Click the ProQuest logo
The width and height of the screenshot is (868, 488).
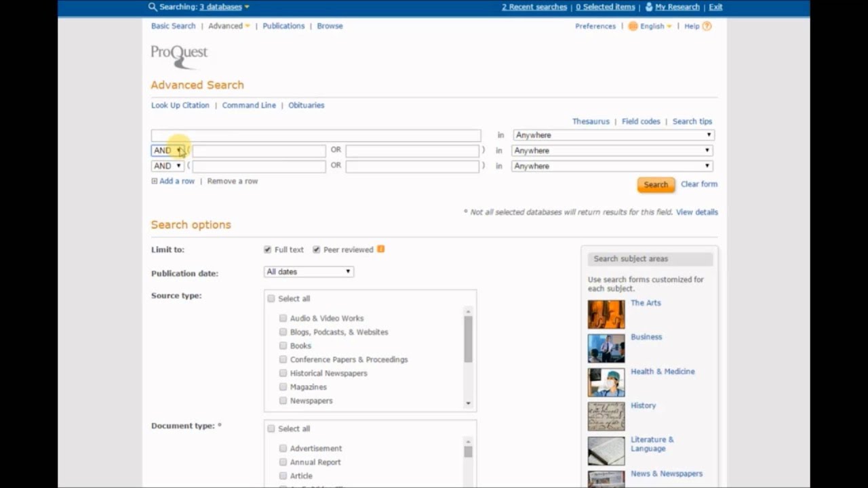(x=179, y=57)
